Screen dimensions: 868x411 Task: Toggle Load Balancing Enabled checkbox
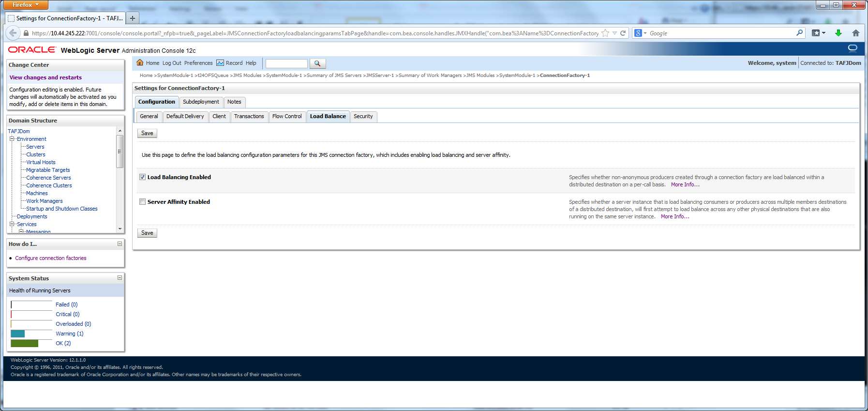click(x=142, y=177)
